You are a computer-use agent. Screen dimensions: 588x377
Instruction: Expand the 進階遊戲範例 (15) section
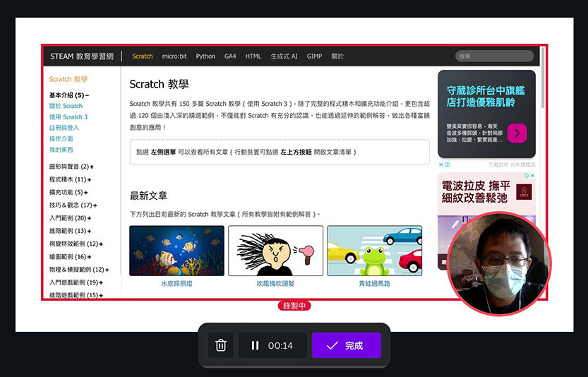tap(76, 295)
